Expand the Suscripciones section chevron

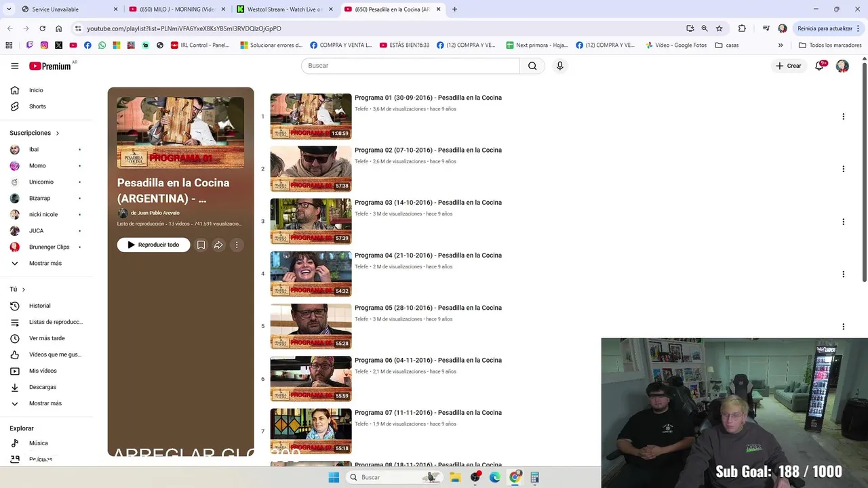click(58, 134)
